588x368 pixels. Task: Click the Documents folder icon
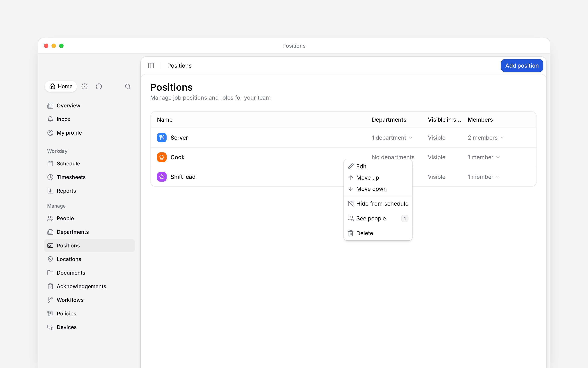click(x=50, y=273)
